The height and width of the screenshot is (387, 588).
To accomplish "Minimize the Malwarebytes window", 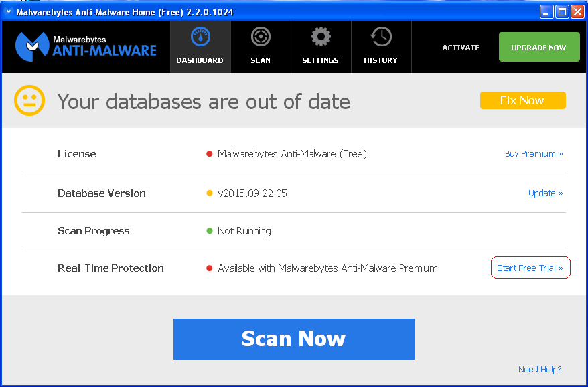I will point(546,12).
